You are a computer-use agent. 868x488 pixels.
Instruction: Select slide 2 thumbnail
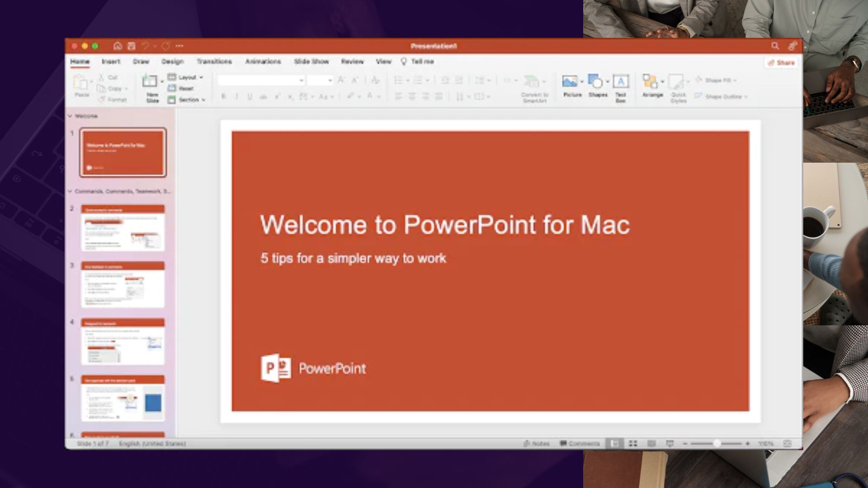pos(123,228)
